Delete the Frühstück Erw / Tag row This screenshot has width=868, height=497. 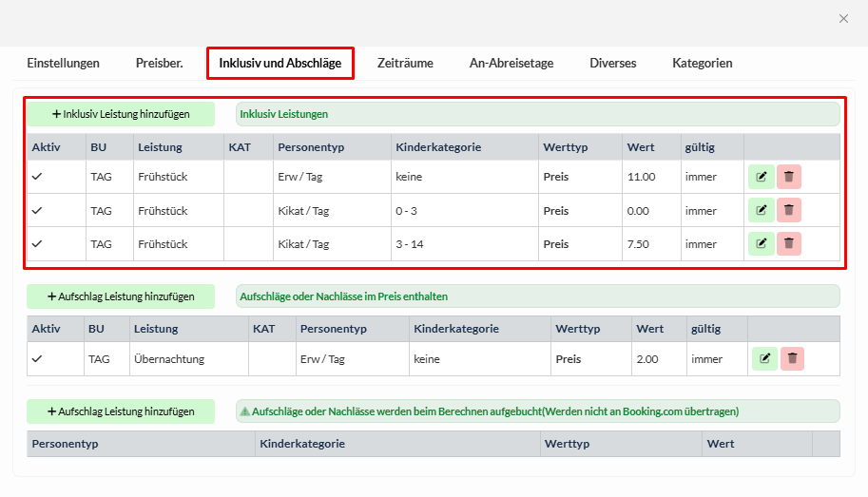click(789, 177)
